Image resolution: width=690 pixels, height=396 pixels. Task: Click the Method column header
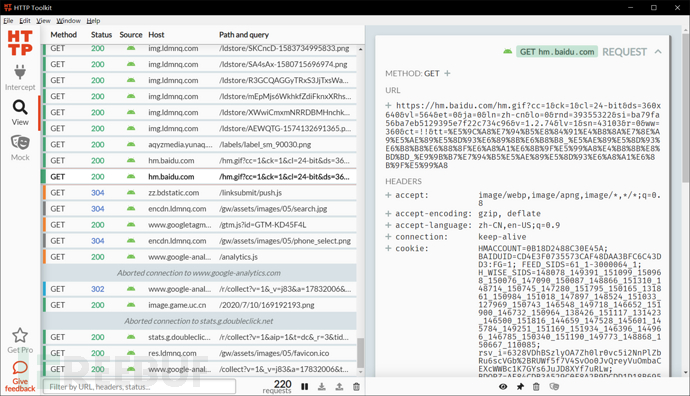tap(63, 35)
